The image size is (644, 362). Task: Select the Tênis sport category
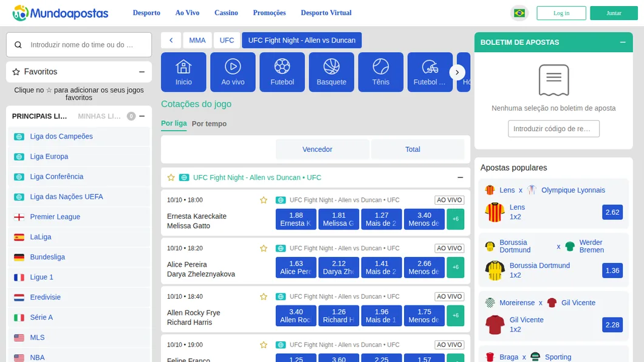click(381, 72)
